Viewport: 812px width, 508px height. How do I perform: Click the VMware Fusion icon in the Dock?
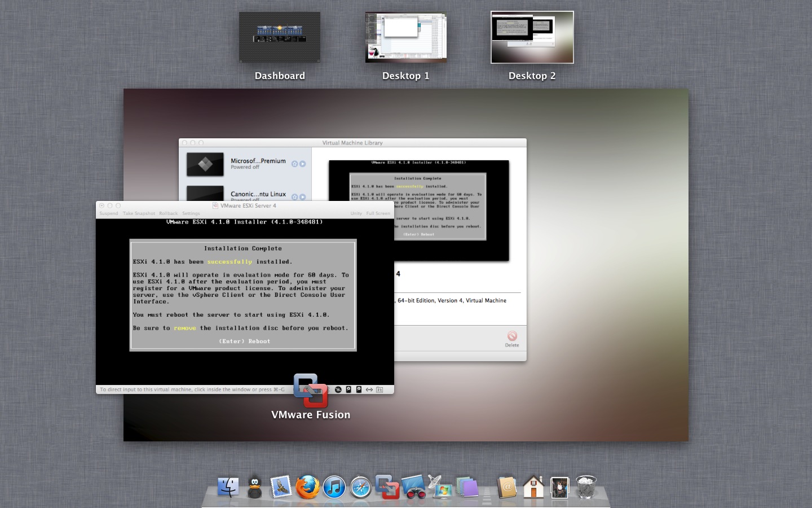pyautogui.click(x=387, y=487)
